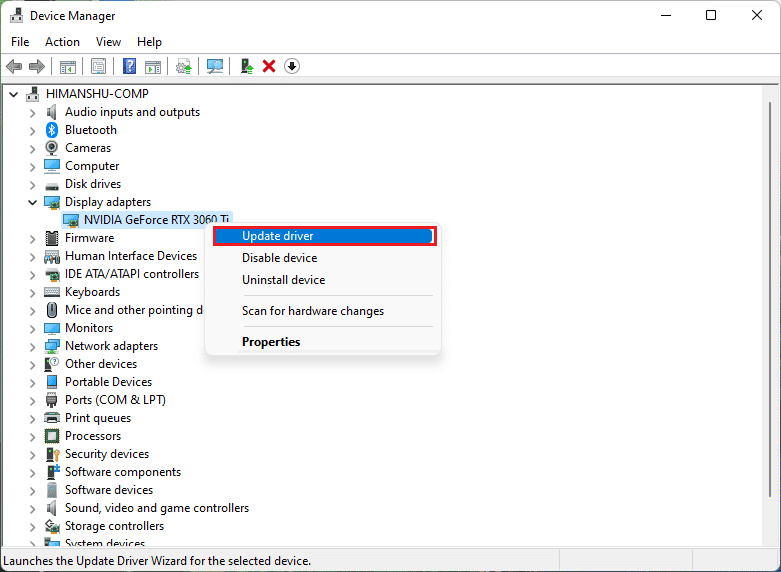
Task: Click Enable device toolbar icon with green arrow
Action: pos(247,66)
